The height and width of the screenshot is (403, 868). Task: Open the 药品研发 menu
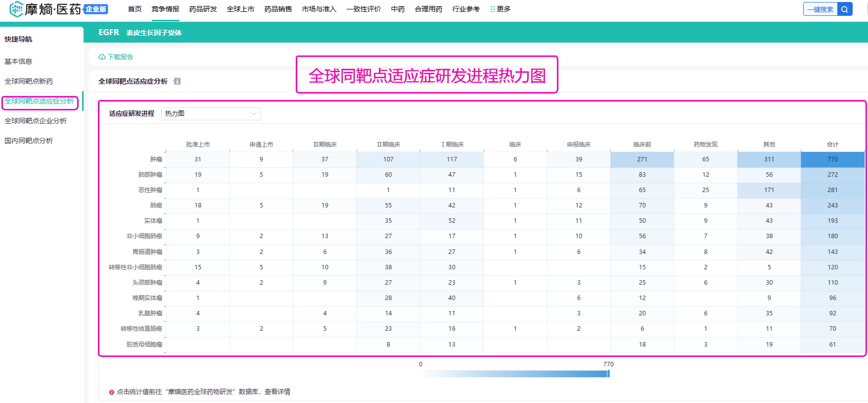(203, 9)
